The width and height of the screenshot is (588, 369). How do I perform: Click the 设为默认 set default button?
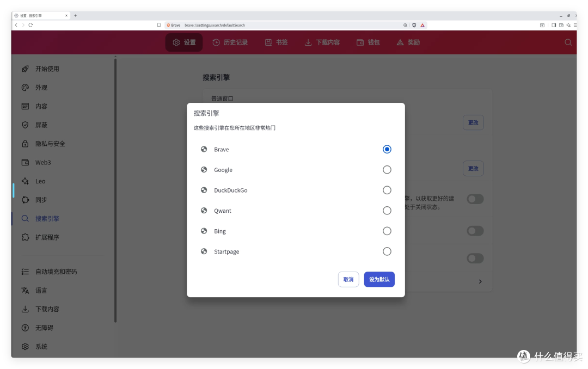point(379,279)
